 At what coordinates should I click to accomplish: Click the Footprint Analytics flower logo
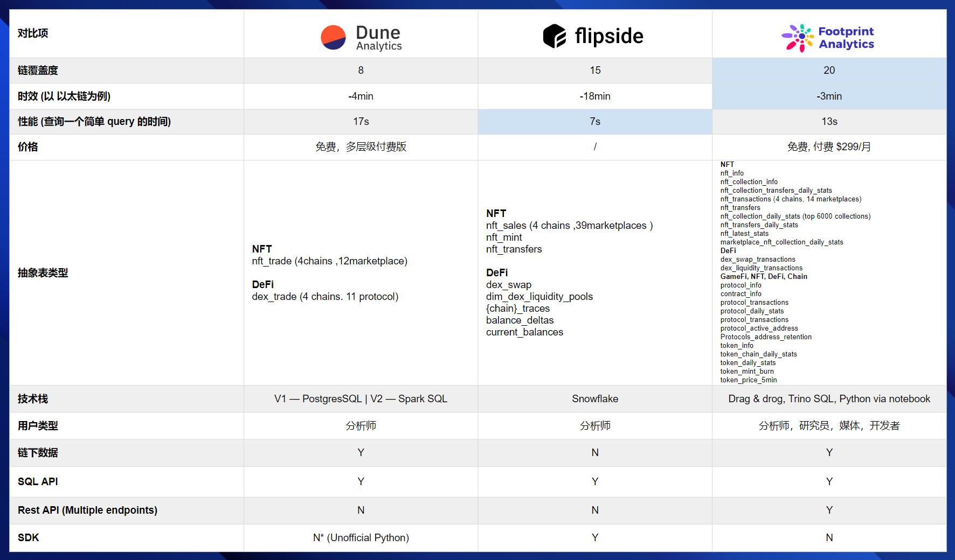798,38
